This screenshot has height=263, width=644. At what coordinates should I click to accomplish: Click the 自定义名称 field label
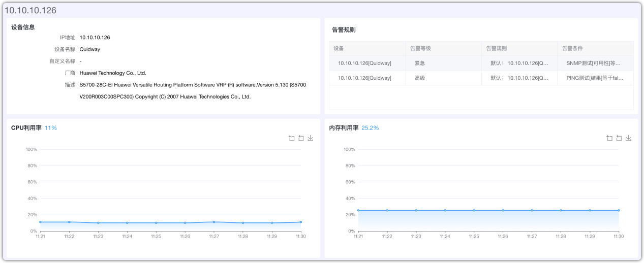62,61
